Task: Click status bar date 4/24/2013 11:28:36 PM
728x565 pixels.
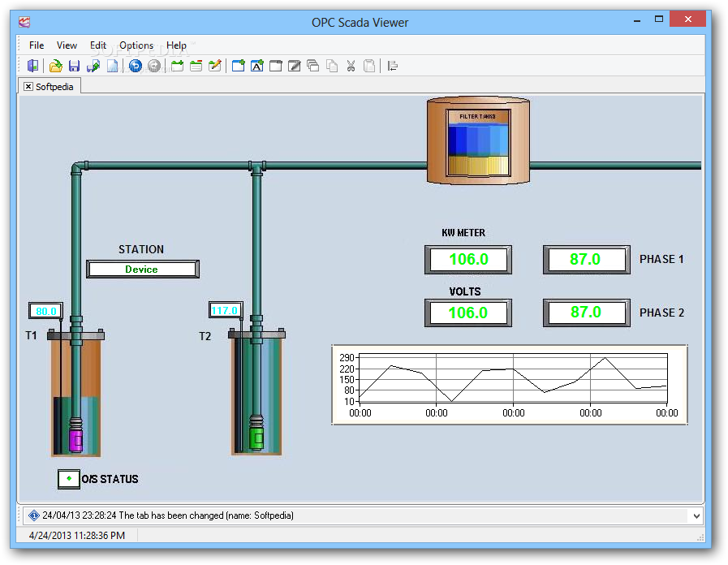Action: tap(76, 535)
